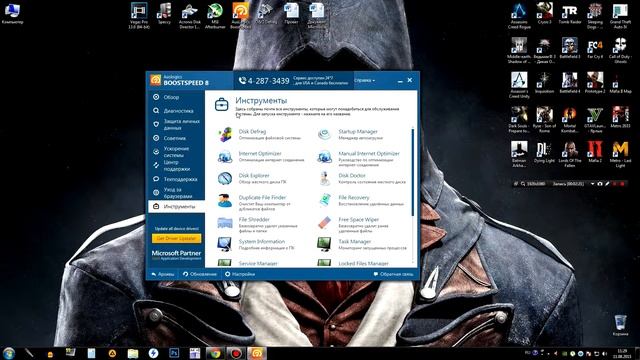Open Советник section
Screen dimensions: 640x360
176,138
